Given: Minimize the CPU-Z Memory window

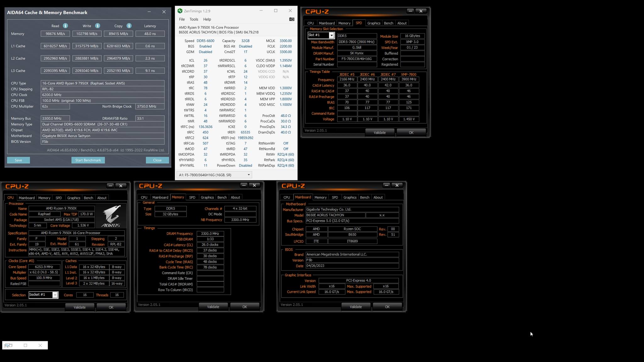Looking at the screenshot, I should coord(244,185).
